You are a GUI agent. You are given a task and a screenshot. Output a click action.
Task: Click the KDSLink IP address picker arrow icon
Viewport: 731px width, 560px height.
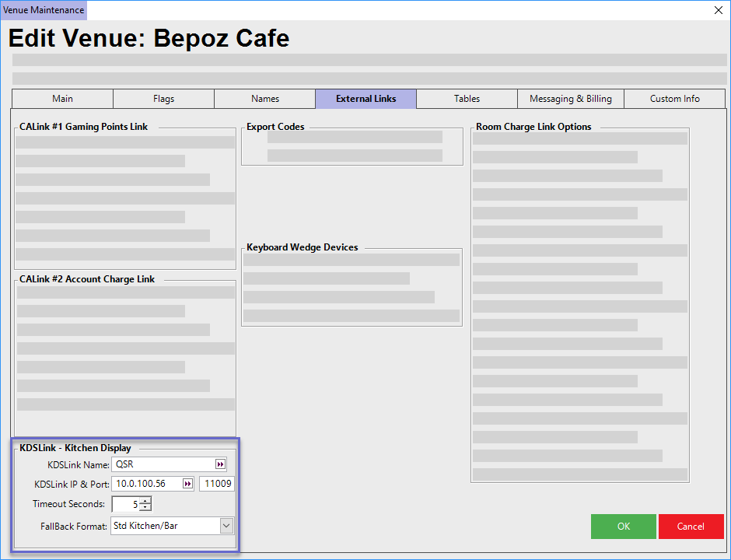(187, 484)
